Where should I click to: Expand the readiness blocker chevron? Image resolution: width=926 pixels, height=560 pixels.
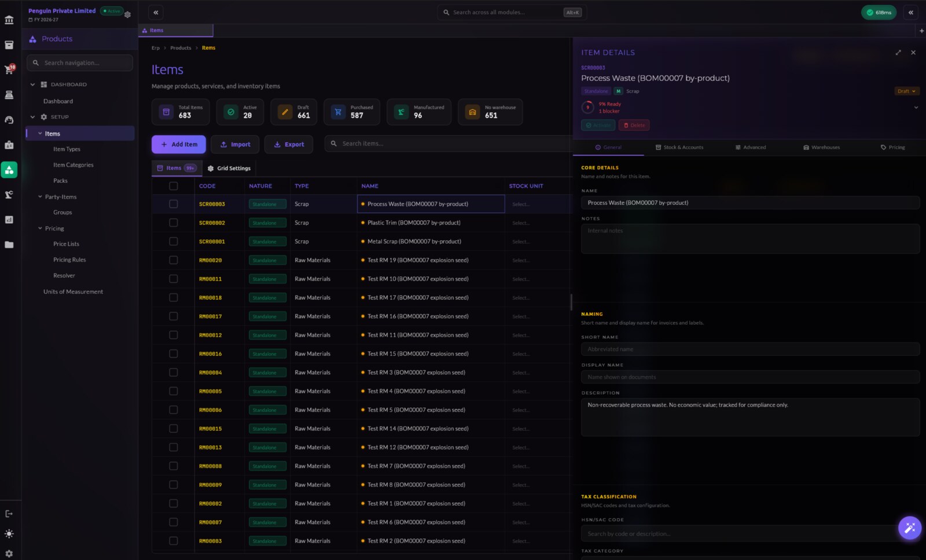(x=916, y=108)
